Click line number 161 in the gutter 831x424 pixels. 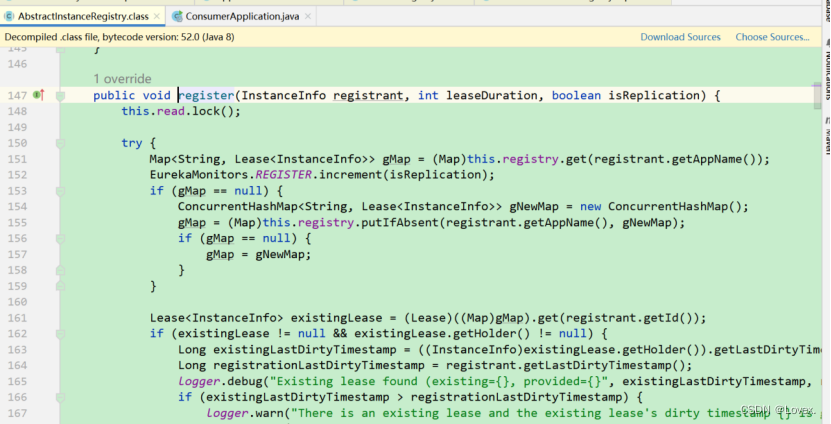click(17, 318)
